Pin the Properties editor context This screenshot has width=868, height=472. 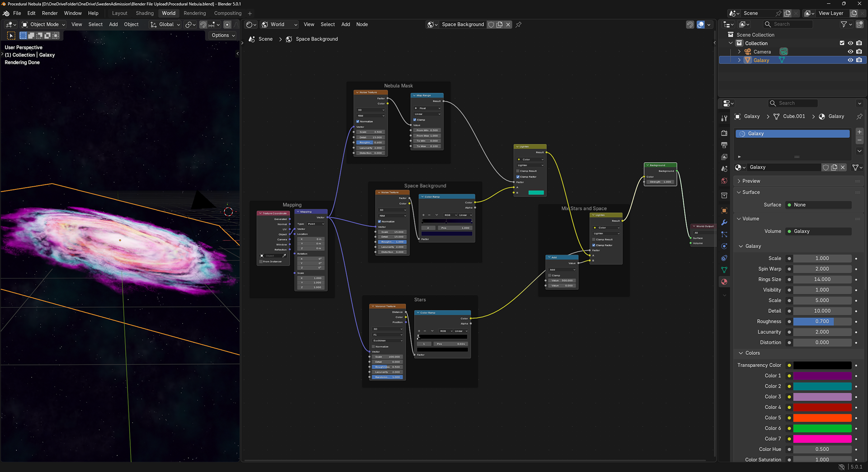(x=859, y=116)
